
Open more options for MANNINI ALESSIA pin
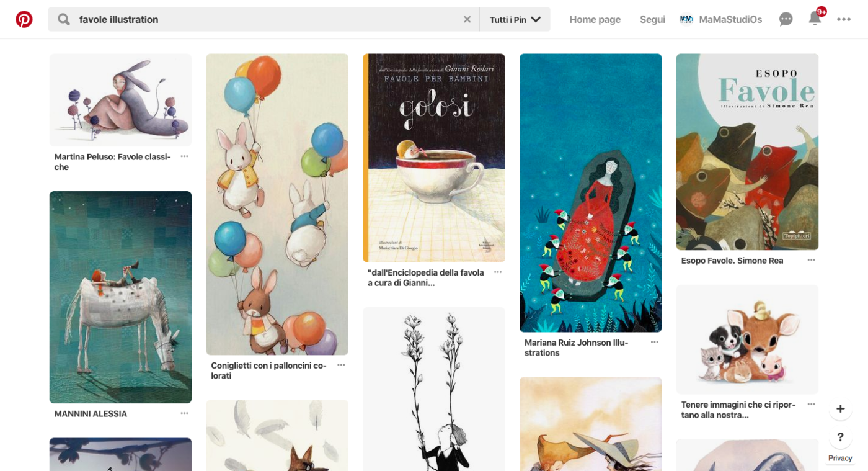pos(184,413)
